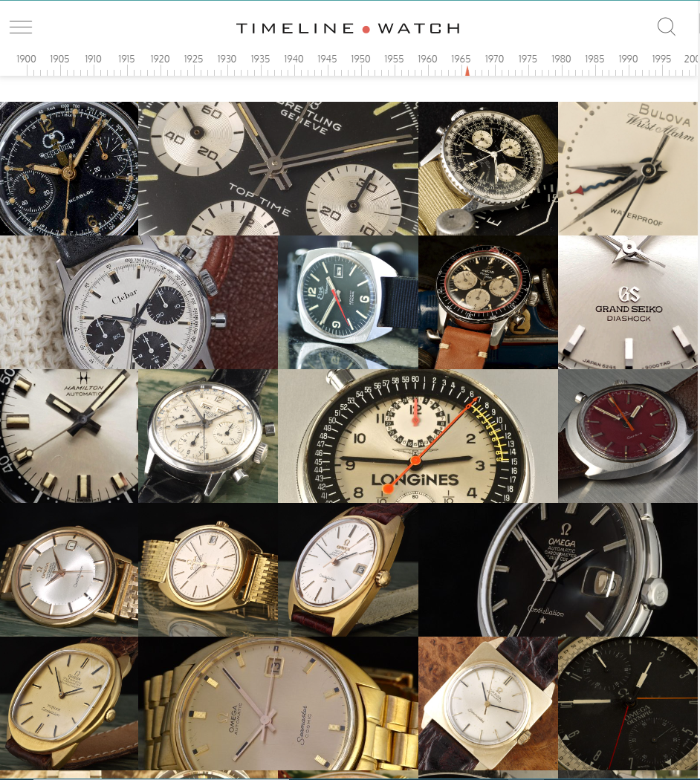Open the Omega Seamaster Cosmic photo
700x780 pixels.
277,703
